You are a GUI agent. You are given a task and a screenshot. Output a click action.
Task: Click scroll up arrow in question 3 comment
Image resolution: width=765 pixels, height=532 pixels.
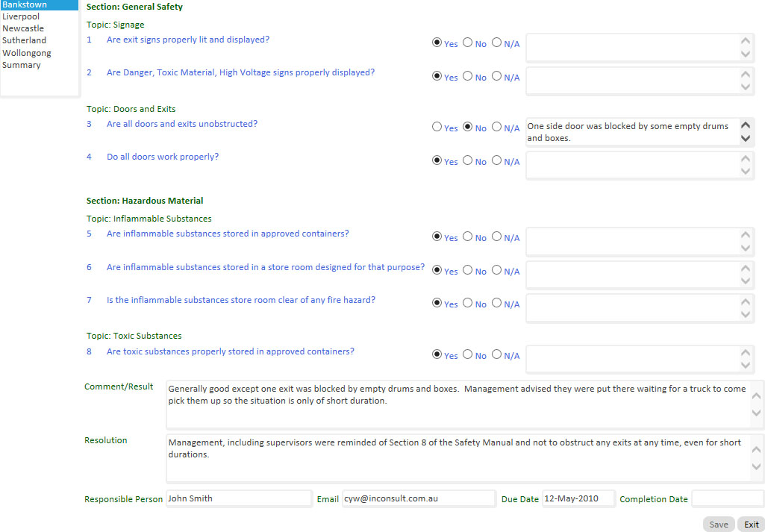pos(746,125)
